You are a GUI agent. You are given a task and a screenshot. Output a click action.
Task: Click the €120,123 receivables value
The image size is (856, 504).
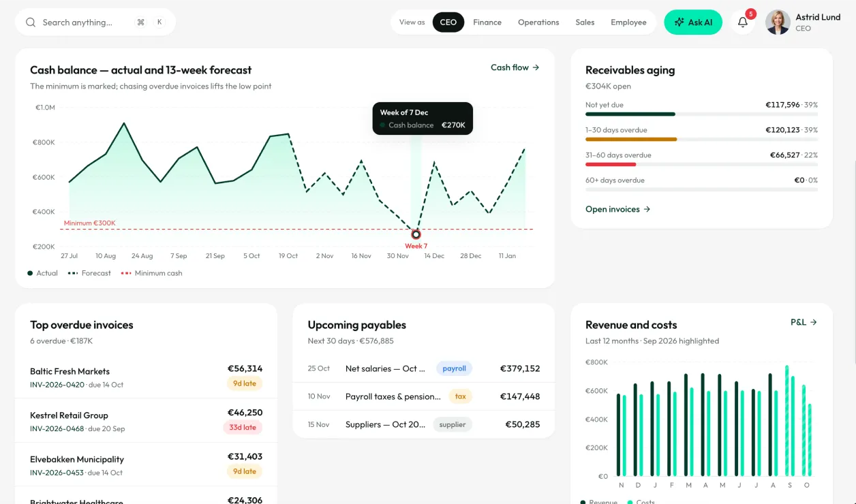782,130
